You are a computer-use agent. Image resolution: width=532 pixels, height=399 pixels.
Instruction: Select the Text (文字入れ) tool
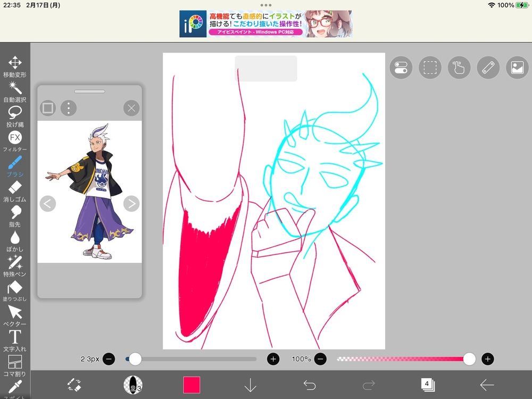15,340
